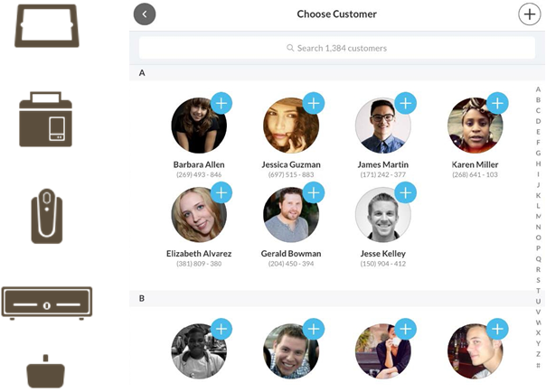Go back using the round arrow button
This screenshot has height=392, width=546.
(x=145, y=14)
